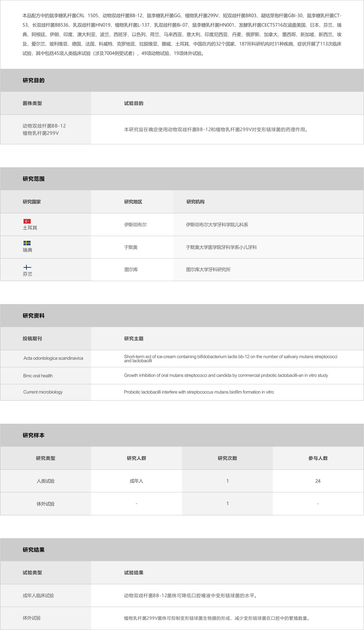Select the 土耳其 country label
Image resolution: width=364 pixels, height=630 pixels.
coord(30,228)
